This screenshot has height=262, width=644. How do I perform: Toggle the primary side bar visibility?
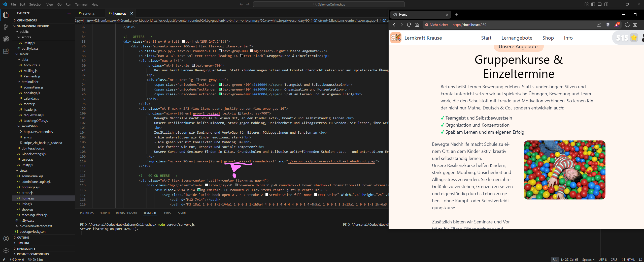593,4
